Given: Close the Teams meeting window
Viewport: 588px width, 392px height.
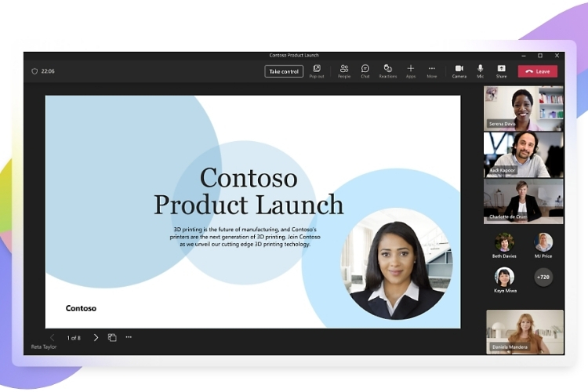Looking at the screenshot, I should [x=557, y=56].
